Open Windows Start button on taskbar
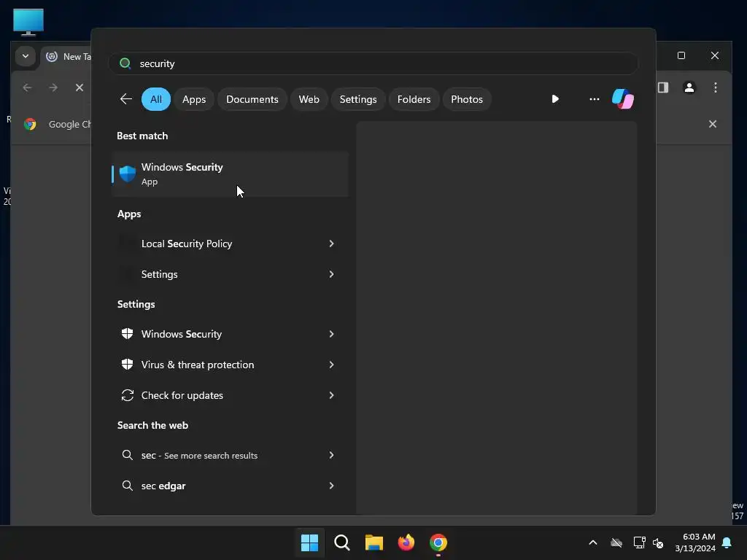 coord(309,542)
